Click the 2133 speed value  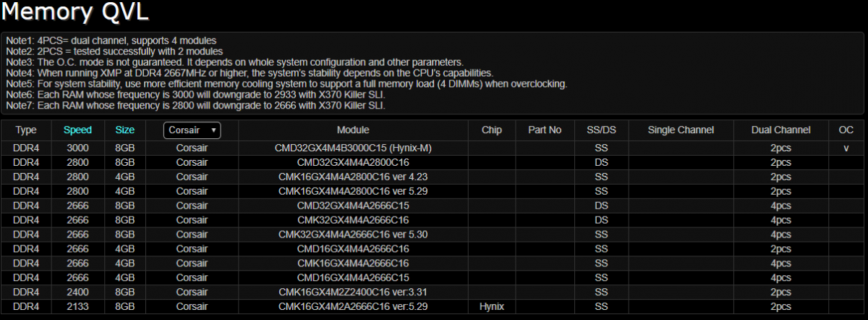click(77, 307)
